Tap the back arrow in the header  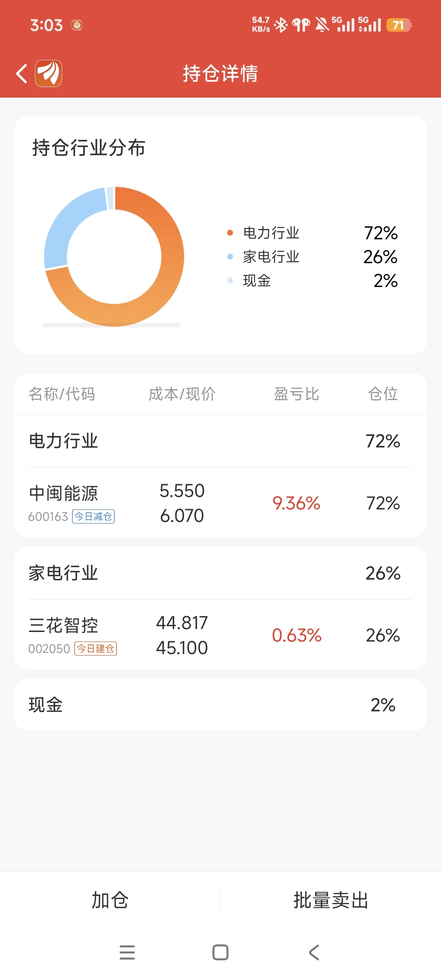pyautogui.click(x=22, y=73)
